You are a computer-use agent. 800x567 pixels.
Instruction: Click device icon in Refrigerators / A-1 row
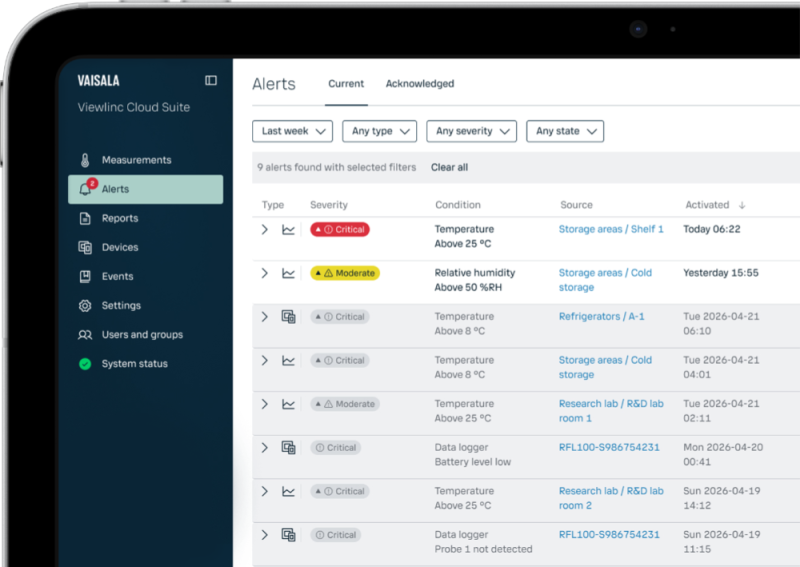pos(288,317)
